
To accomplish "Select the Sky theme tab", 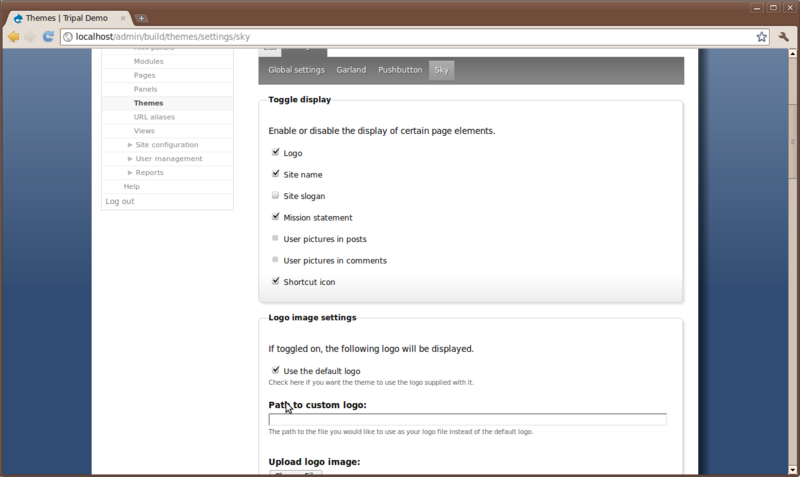I will click(441, 70).
